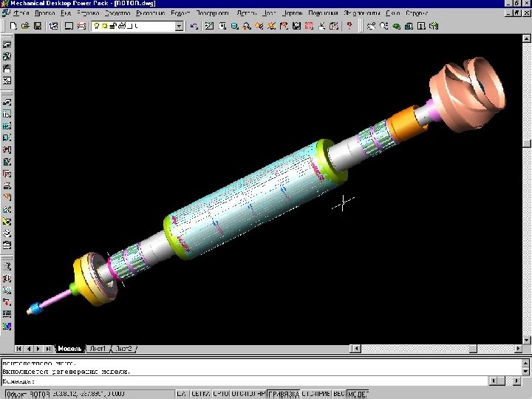Screen dimensions: 532x399
Task: Click the third icon of the left toolbar's top group
Action: (7, 69)
